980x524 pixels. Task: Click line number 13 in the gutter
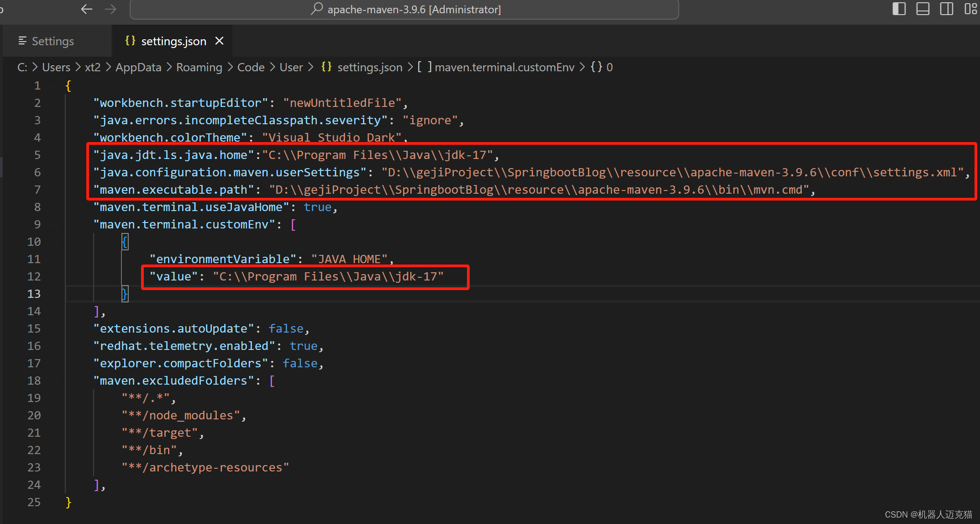point(34,294)
